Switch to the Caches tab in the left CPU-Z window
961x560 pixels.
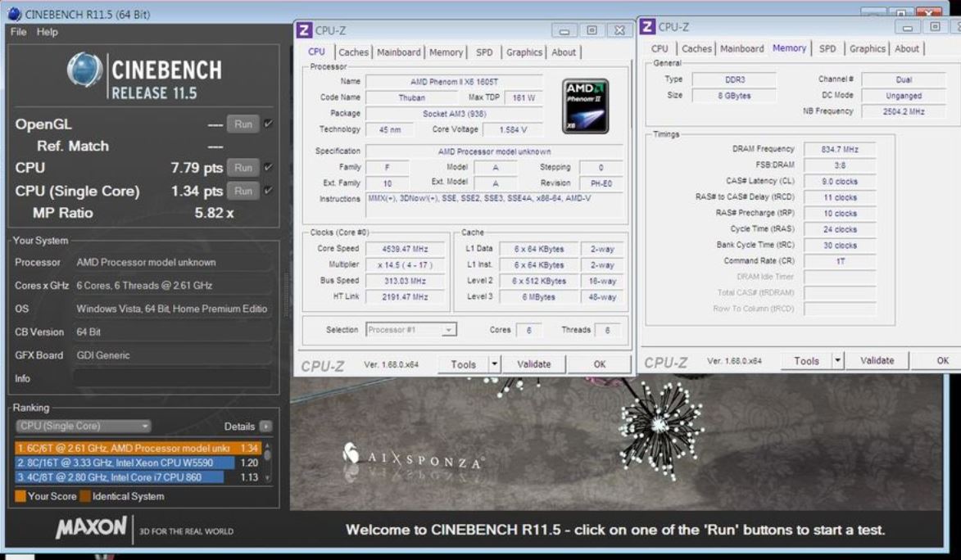tap(354, 52)
